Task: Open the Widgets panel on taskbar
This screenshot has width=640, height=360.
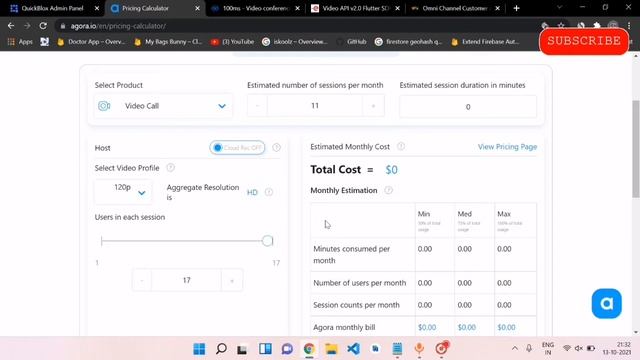Action: pos(265,349)
